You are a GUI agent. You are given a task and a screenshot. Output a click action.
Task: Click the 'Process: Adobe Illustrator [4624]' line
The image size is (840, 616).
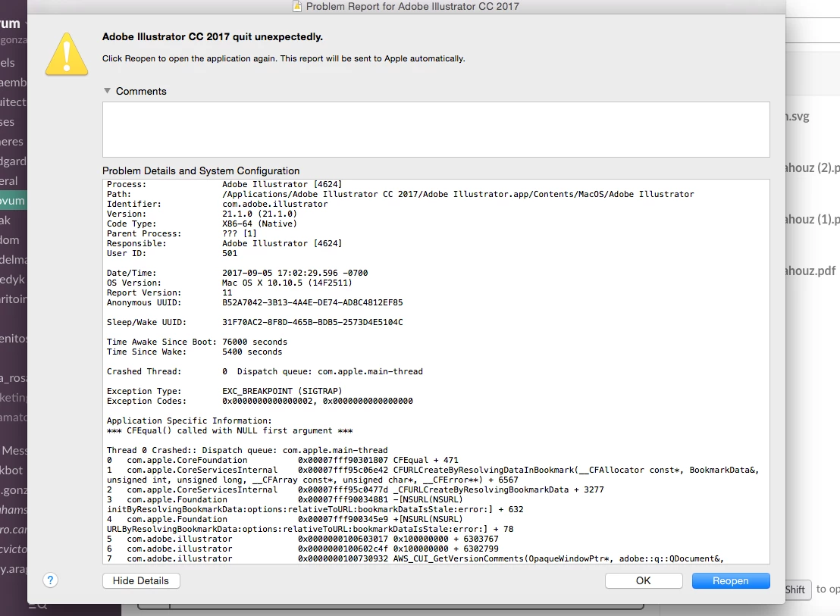224,184
